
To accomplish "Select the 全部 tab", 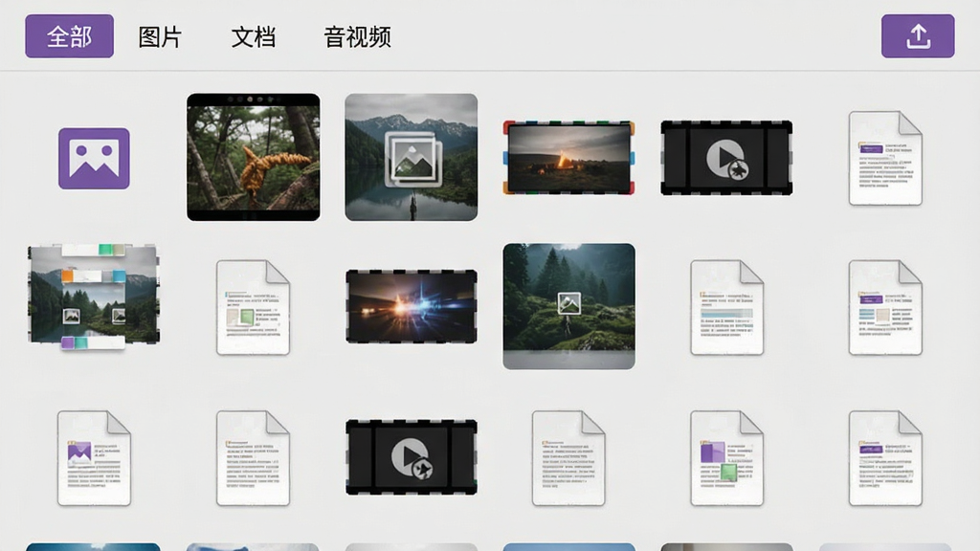I will click(x=69, y=36).
